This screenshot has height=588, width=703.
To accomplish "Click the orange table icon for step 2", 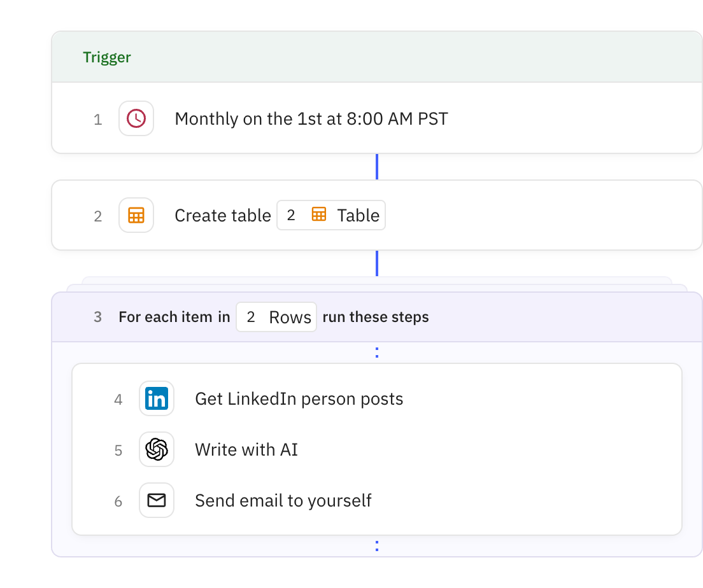I will click(136, 216).
